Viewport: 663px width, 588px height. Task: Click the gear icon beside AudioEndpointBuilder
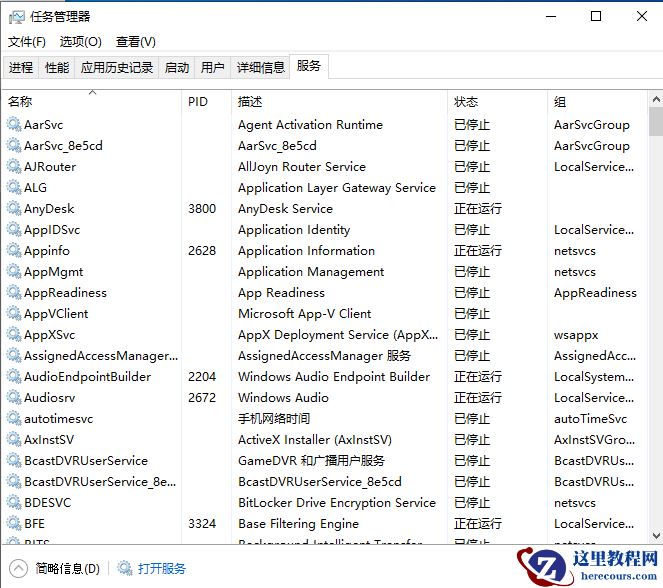click(x=14, y=377)
